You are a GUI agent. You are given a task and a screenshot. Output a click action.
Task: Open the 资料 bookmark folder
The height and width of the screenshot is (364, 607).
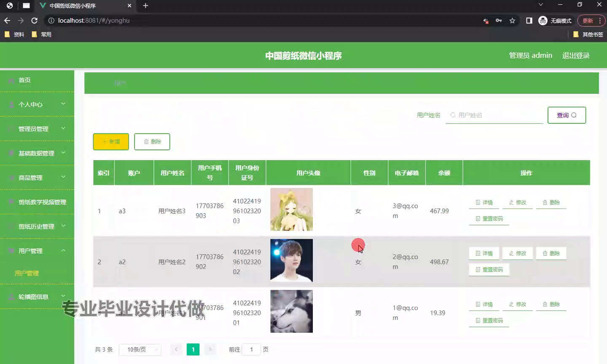pyautogui.click(x=14, y=35)
